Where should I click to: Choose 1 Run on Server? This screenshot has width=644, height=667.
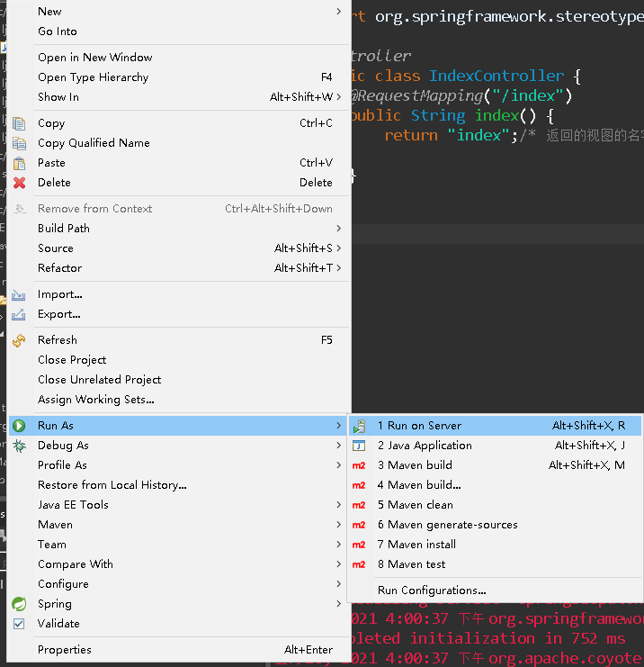495,426
